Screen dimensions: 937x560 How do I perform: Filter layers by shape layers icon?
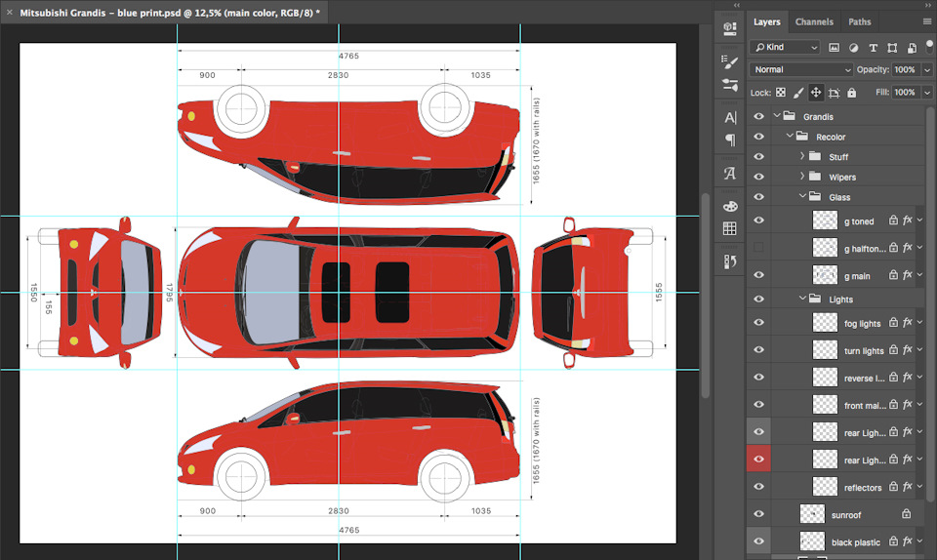point(892,47)
